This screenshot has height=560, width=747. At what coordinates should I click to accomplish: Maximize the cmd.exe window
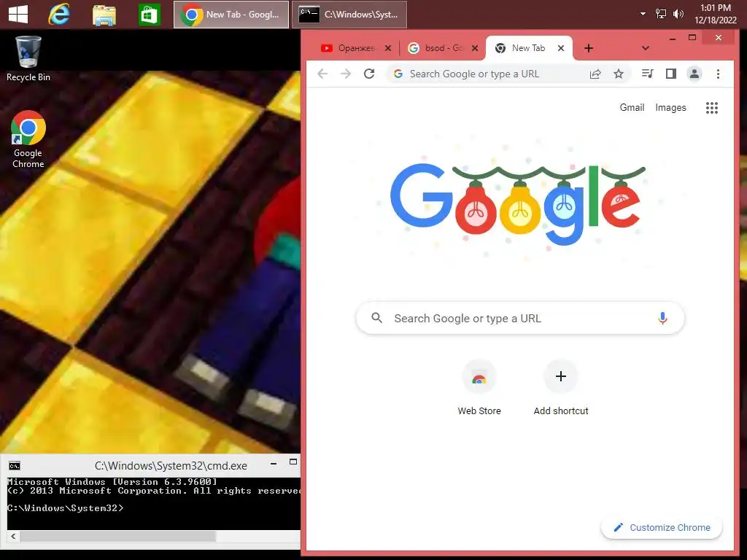pyautogui.click(x=293, y=462)
